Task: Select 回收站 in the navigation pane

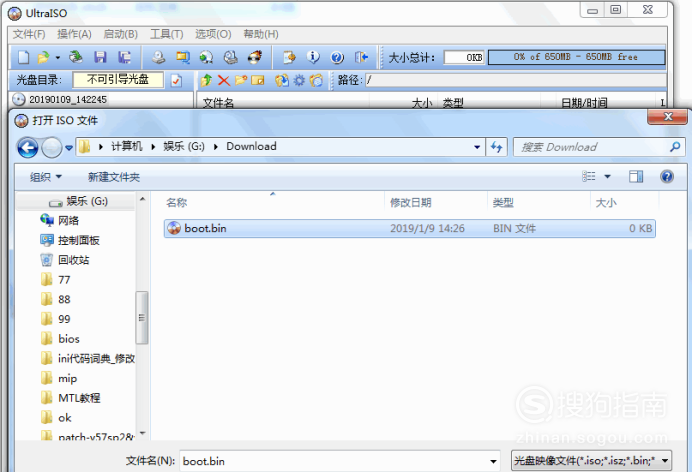Action: pos(73,260)
